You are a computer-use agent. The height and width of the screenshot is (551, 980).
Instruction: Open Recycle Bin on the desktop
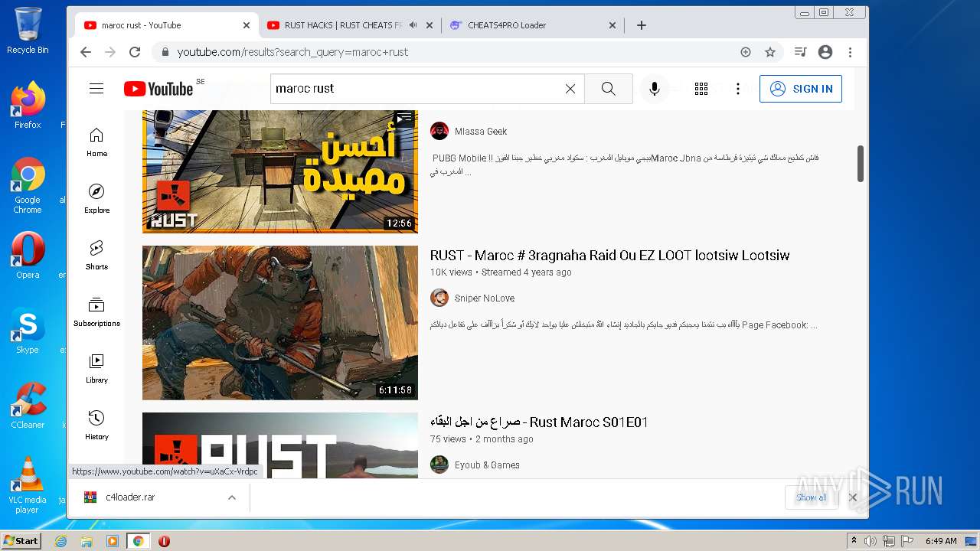[x=28, y=31]
